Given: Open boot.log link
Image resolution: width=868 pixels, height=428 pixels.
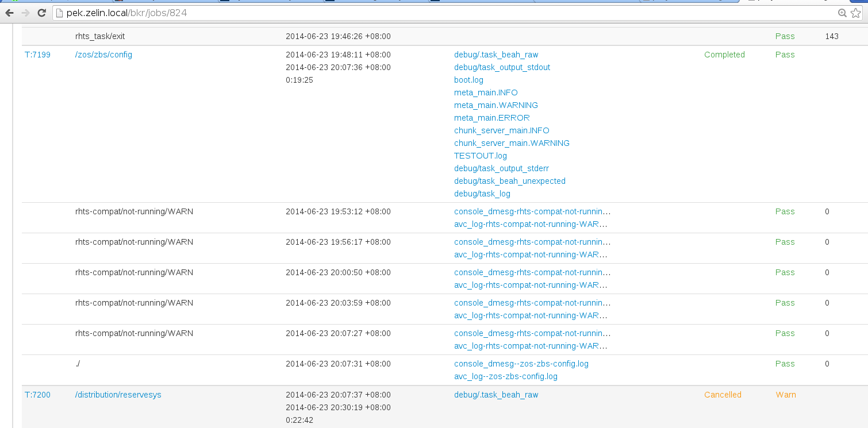Looking at the screenshot, I should 468,80.
